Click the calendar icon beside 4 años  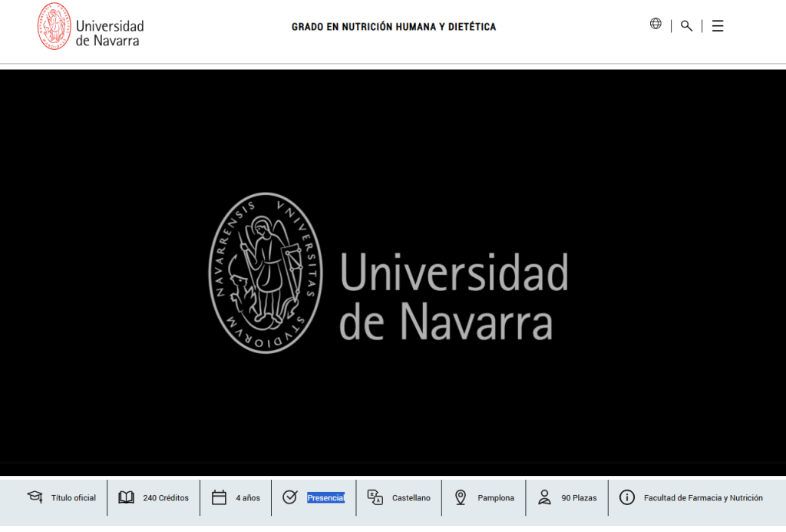[x=219, y=497]
